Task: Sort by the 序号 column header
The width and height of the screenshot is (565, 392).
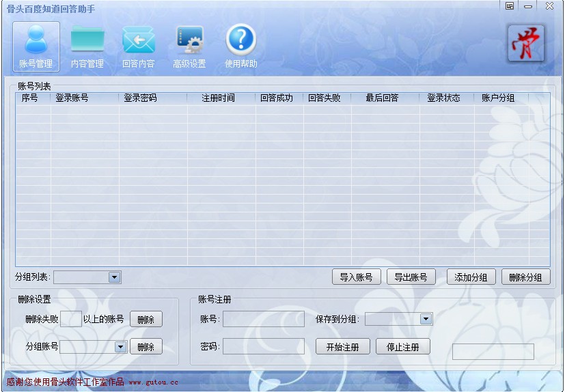Action: pos(33,98)
